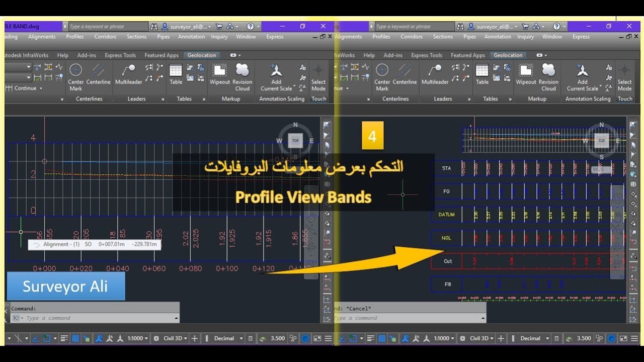Click Geolocation tab in left window
Image resolution: width=644 pixels, height=362 pixels.
click(x=202, y=55)
